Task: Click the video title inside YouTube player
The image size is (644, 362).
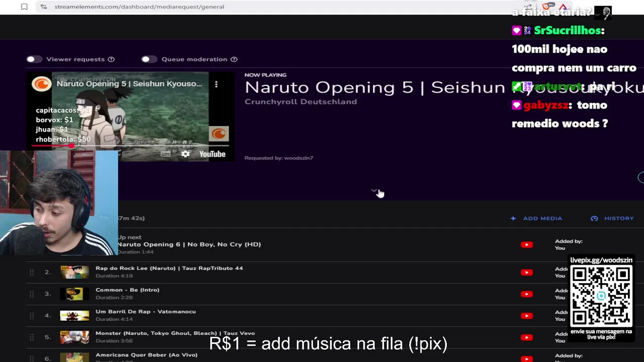Action: tap(129, 83)
